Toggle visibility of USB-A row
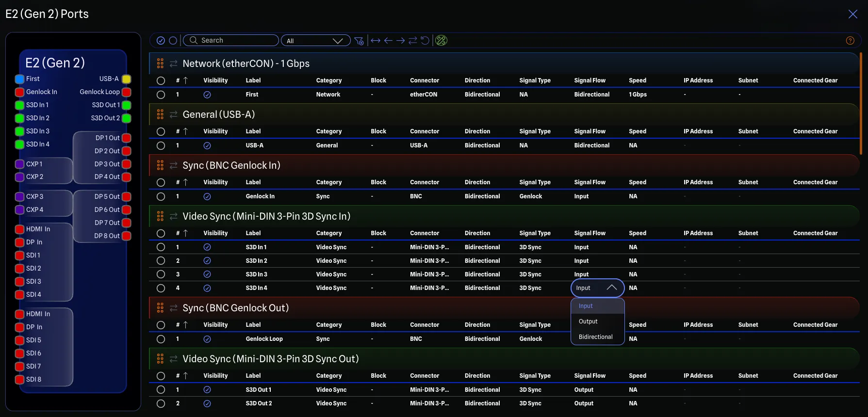868x417 pixels. [x=207, y=145]
